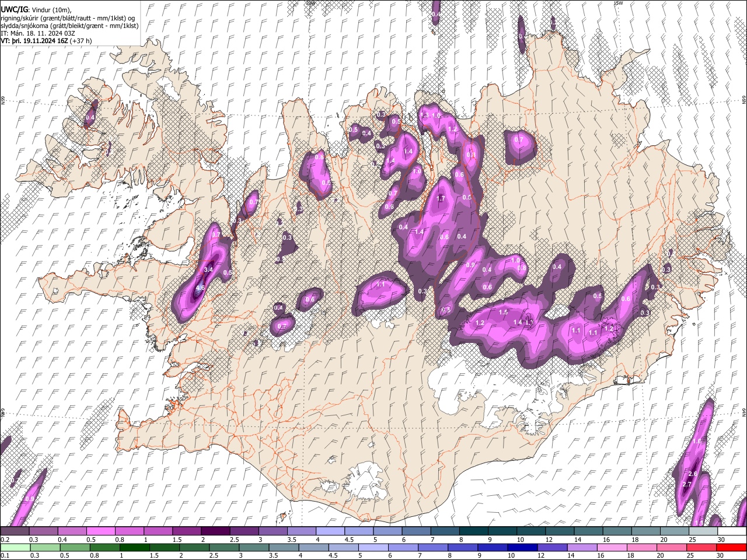Pick rain scale swatch between 0.1 and 0.3
The image size is (747, 560).
15,547
